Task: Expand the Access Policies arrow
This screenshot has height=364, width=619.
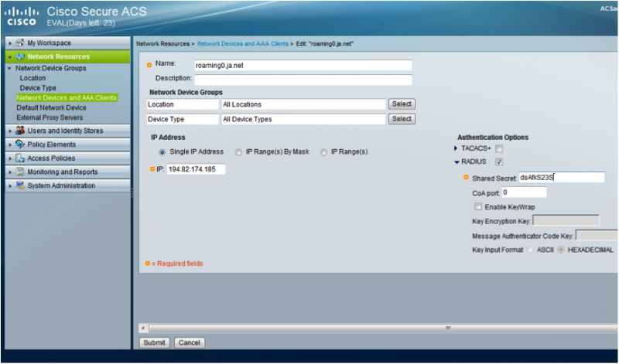Action: click(10, 158)
